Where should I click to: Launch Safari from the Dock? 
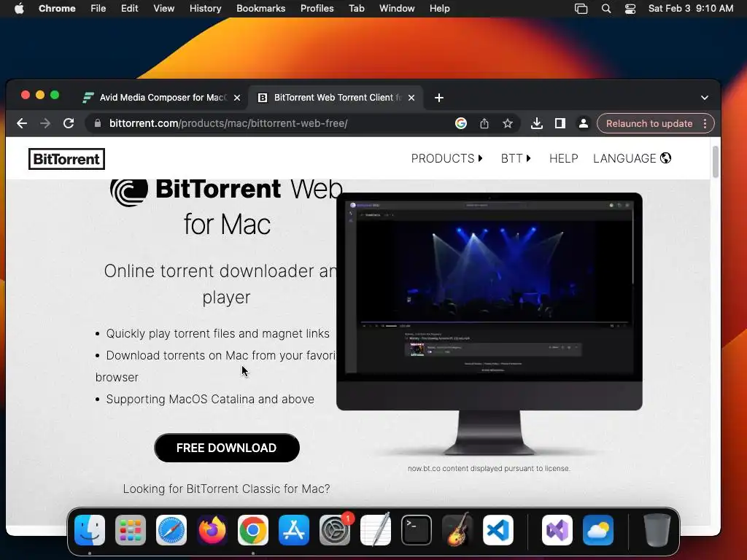(171, 530)
